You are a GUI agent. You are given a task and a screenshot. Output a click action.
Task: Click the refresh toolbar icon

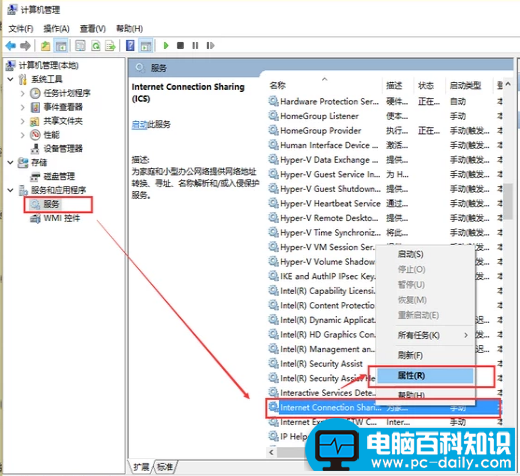(96, 45)
